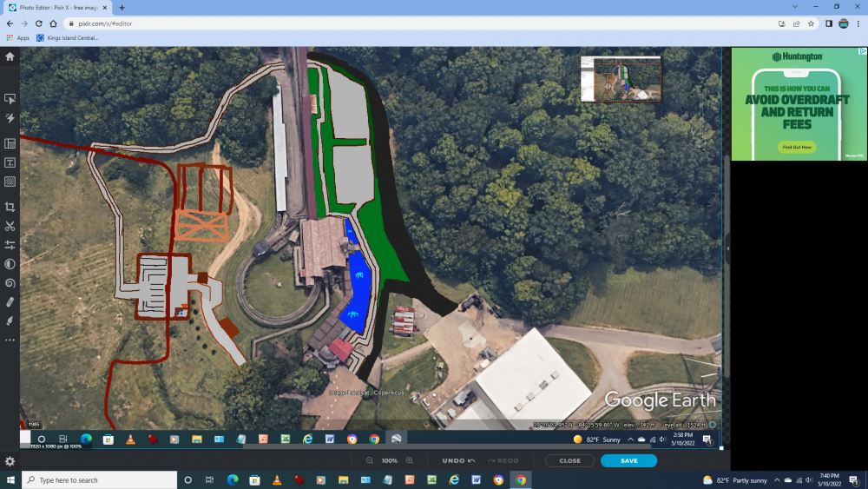Viewport: 868px width, 489px height.
Task: Open the Adjust sliders tool
Action: coord(10,245)
